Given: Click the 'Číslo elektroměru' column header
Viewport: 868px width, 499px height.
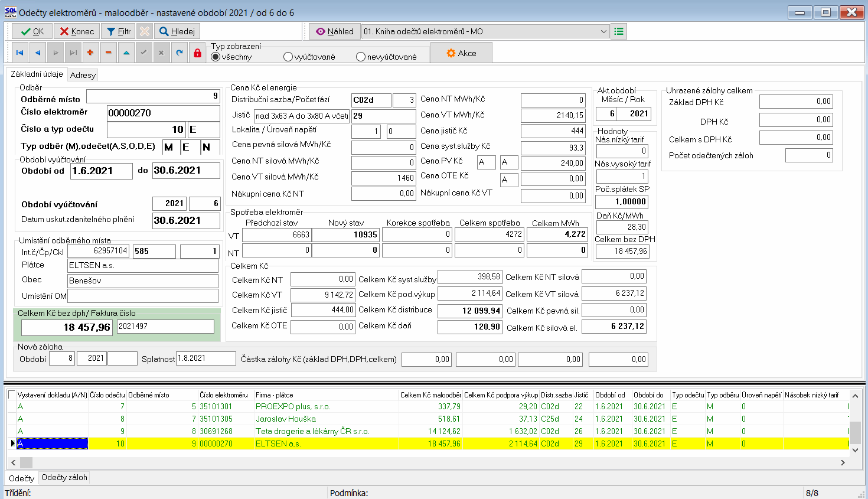Looking at the screenshot, I should coord(226,394).
